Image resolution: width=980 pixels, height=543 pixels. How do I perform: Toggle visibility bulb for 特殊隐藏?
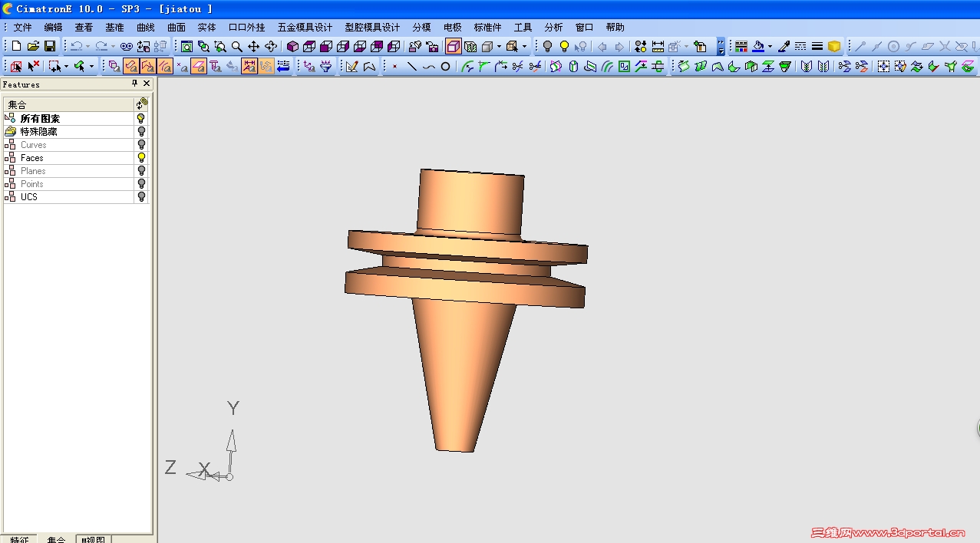[x=141, y=132]
